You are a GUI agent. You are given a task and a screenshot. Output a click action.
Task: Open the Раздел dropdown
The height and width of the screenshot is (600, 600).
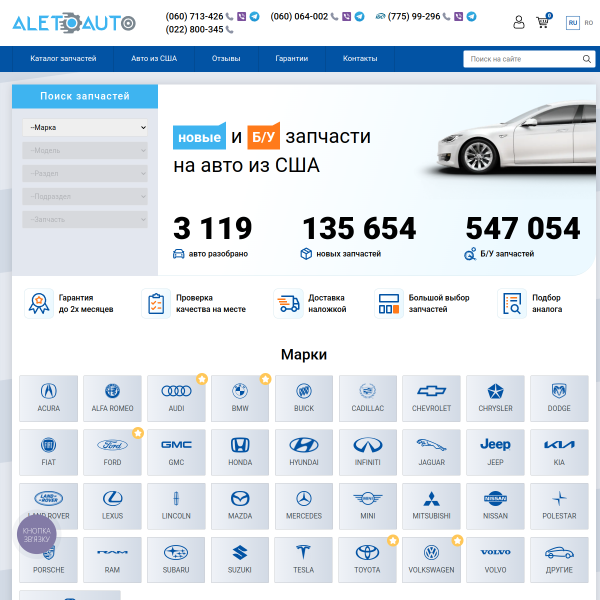(85, 173)
